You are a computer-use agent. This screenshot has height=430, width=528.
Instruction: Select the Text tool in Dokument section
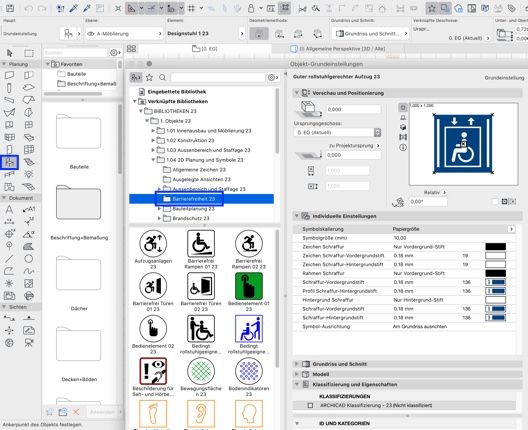point(9,209)
